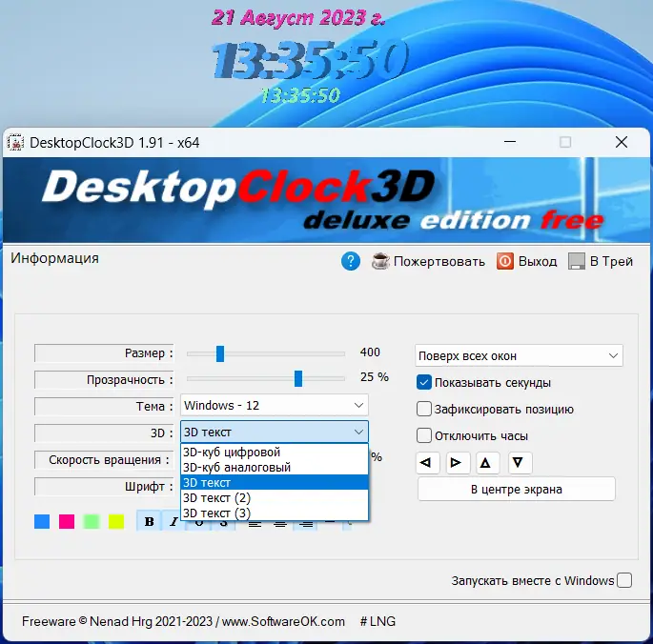The image size is (653, 644).
Task: Center-align the clock text
Action: pyautogui.click(x=280, y=524)
